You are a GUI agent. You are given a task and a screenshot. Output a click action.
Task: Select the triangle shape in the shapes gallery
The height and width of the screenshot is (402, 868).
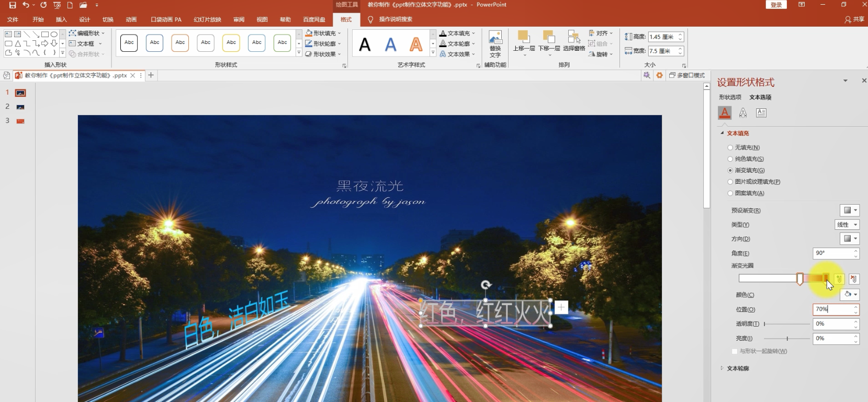18,43
